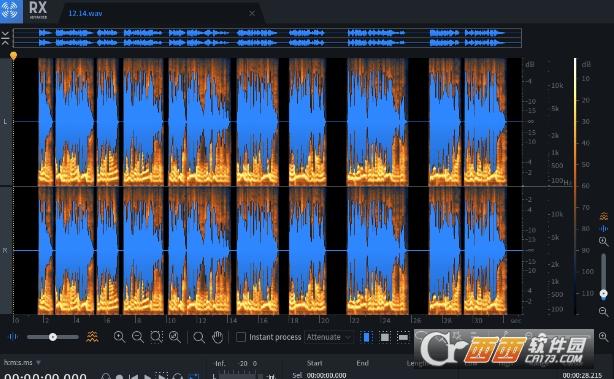This screenshot has height=379, width=614.
Task: Zoom out horizontally with the minus magnifier
Action: pos(138,337)
